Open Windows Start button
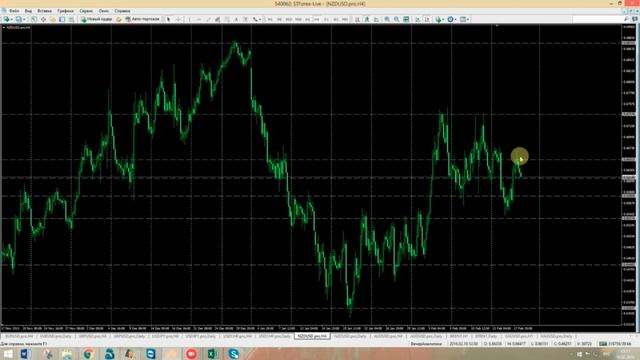Screen dimensions: 640x360 (8, 354)
